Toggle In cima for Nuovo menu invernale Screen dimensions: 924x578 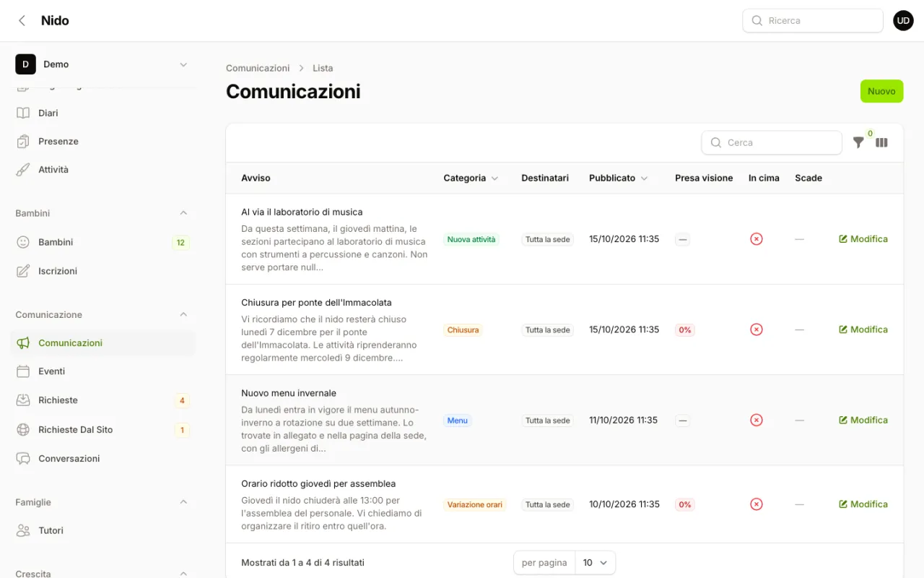(757, 420)
